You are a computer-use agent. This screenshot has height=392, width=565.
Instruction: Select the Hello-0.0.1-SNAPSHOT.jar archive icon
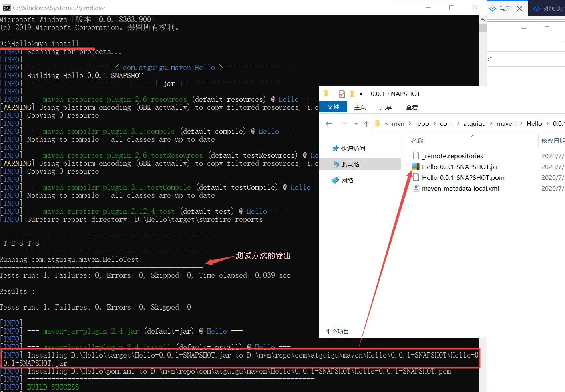[x=416, y=167]
